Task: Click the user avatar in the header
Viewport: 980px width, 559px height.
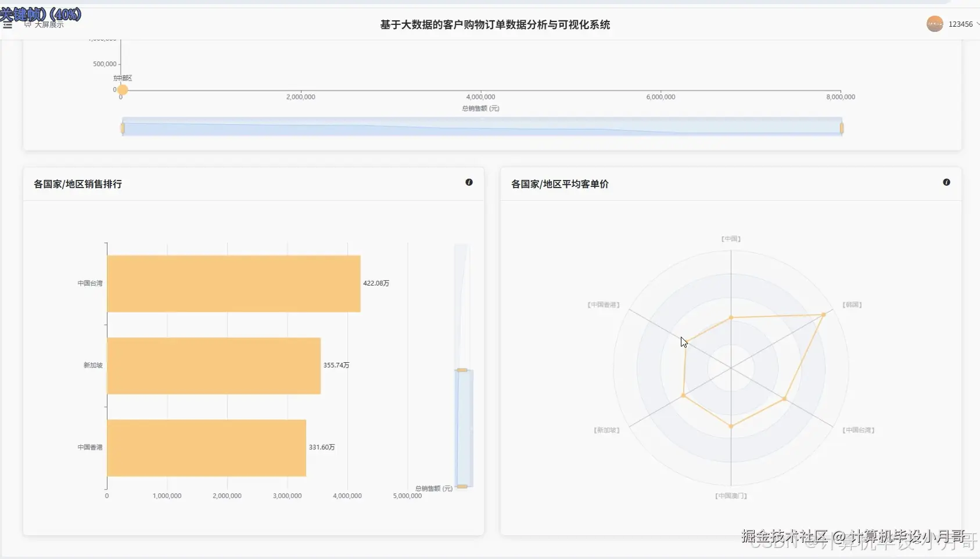Action: [935, 24]
